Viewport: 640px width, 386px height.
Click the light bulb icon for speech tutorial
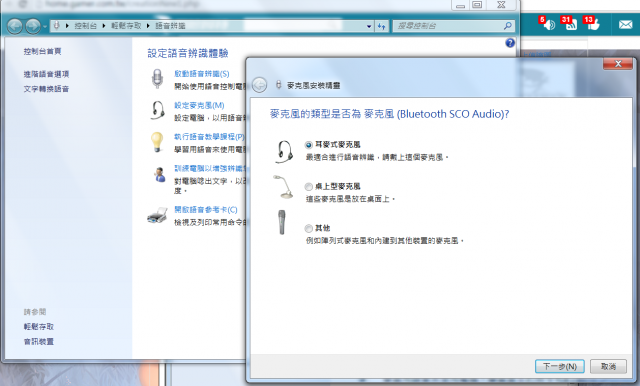tap(157, 142)
